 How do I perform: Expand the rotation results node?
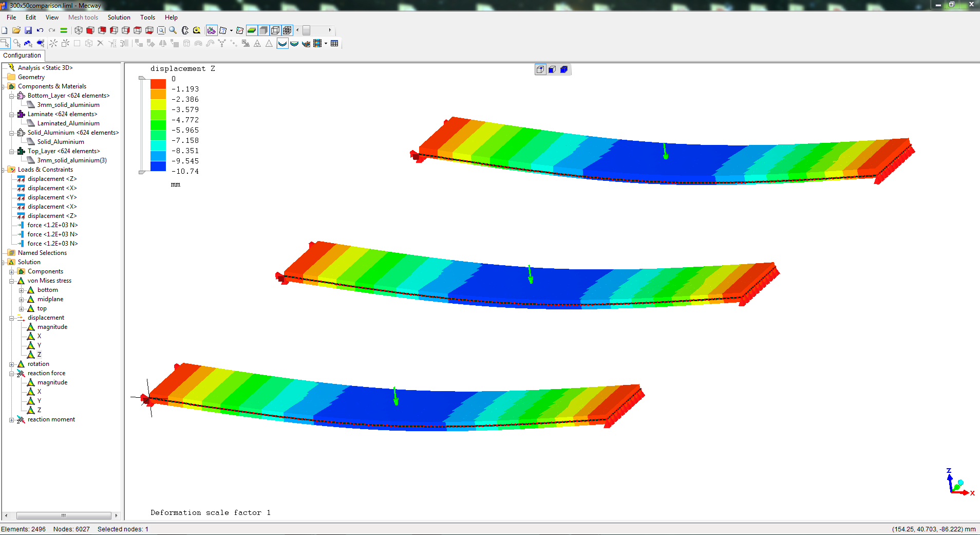tap(11, 364)
